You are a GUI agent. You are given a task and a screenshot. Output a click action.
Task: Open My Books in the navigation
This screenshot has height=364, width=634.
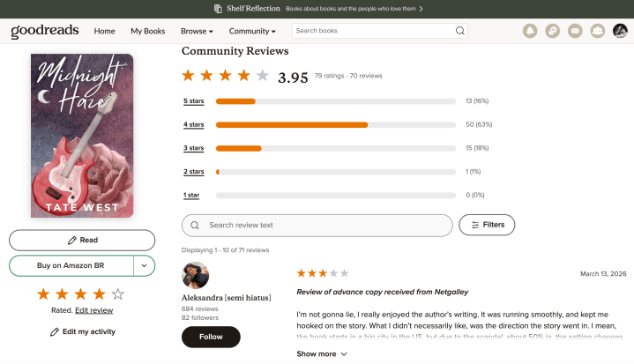point(148,31)
